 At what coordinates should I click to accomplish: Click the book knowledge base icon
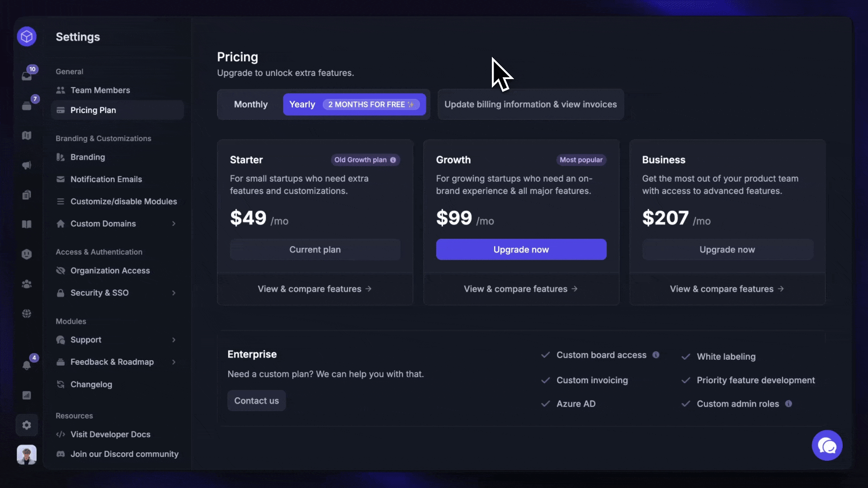[27, 225]
